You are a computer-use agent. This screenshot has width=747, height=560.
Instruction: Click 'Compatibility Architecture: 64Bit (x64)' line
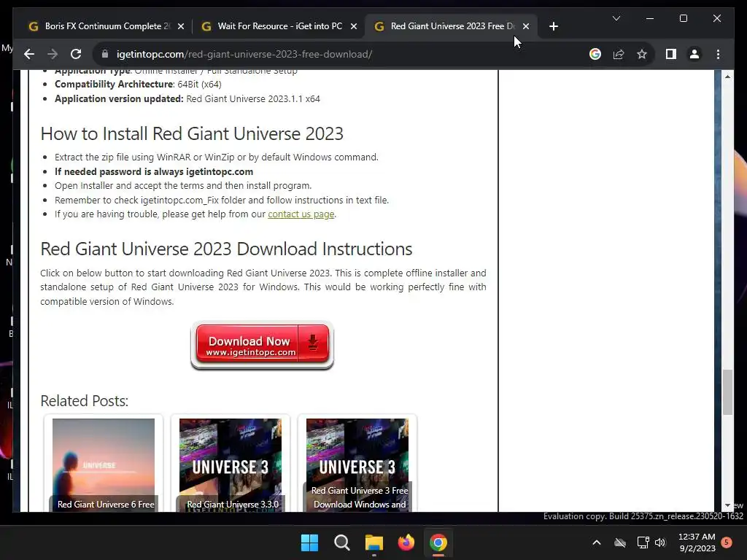pos(138,85)
